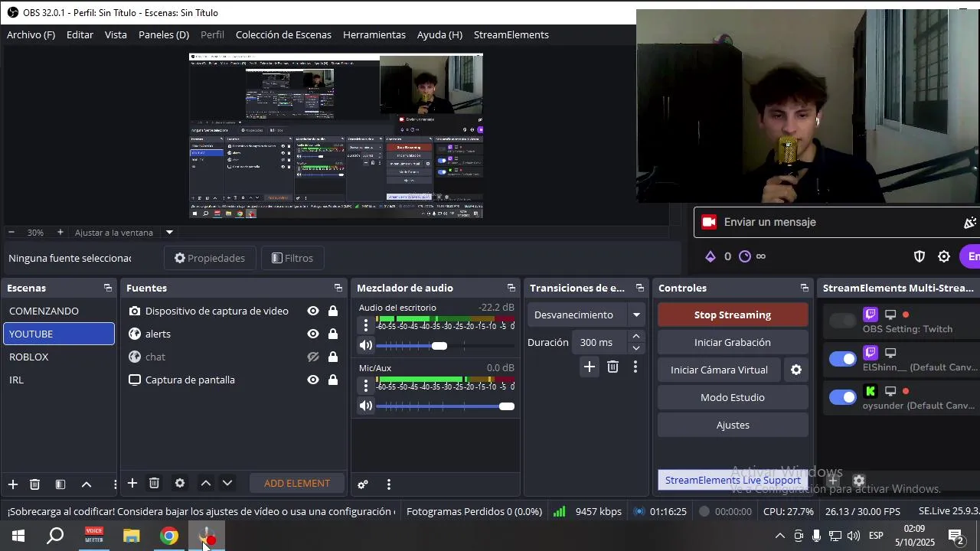
Task: Open the Vista menu
Action: 116,35
